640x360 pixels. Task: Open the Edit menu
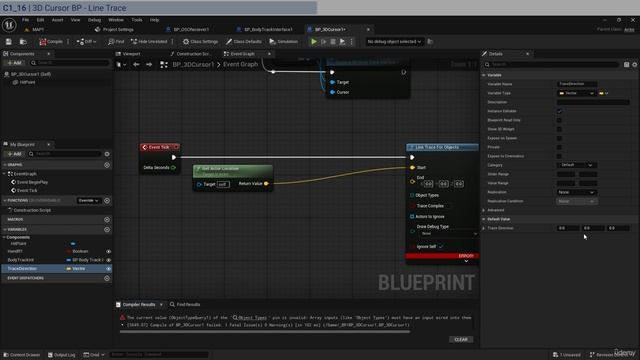(40, 20)
